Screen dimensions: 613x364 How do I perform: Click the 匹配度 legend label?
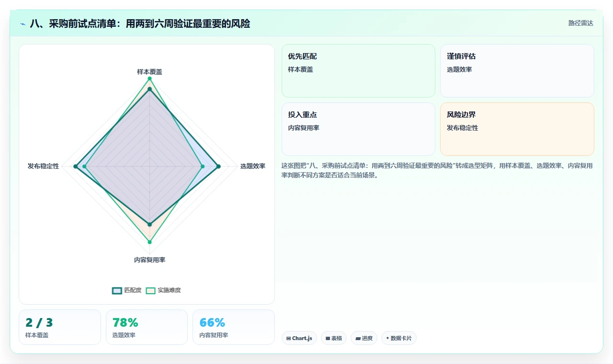[133, 290]
